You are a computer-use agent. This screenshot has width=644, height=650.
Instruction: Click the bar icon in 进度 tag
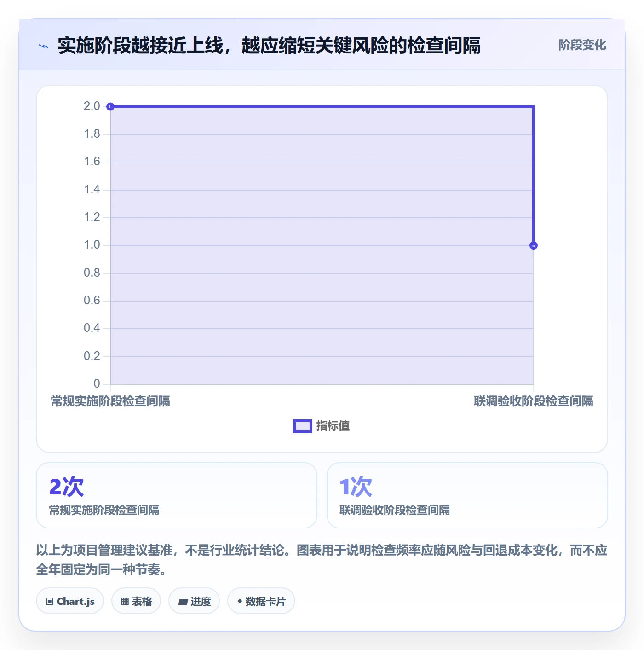(x=183, y=602)
